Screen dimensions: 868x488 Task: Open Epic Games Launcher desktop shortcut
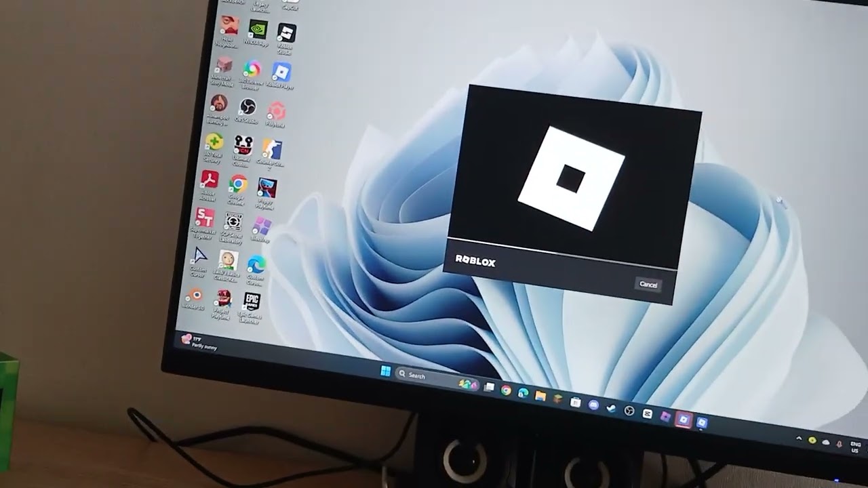coord(251,306)
